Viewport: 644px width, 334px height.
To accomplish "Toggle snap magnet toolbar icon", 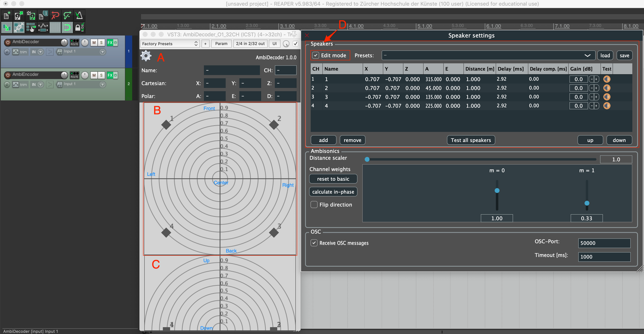I will [x=67, y=27].
